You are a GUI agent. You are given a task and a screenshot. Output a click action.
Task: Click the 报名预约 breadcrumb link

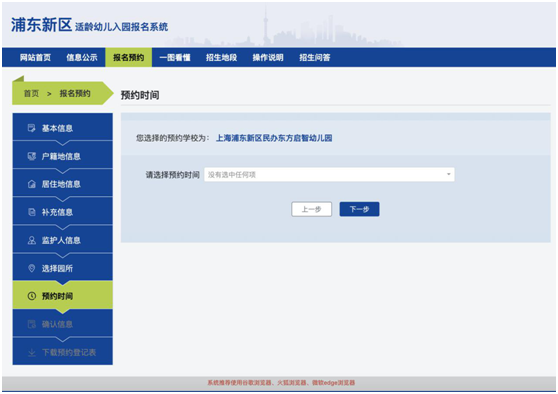click(75, 94)
